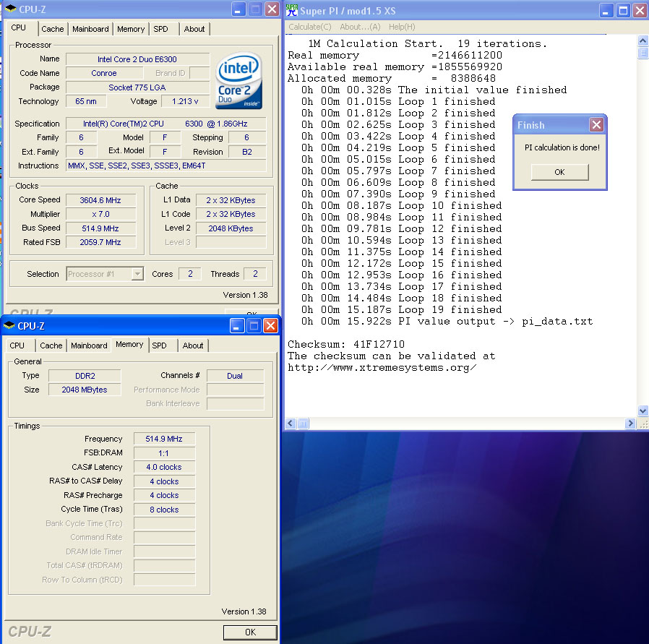649x644 pixels.
Task: Switch to the Memory tab in the top CPU-Z window
Action: 131,29
